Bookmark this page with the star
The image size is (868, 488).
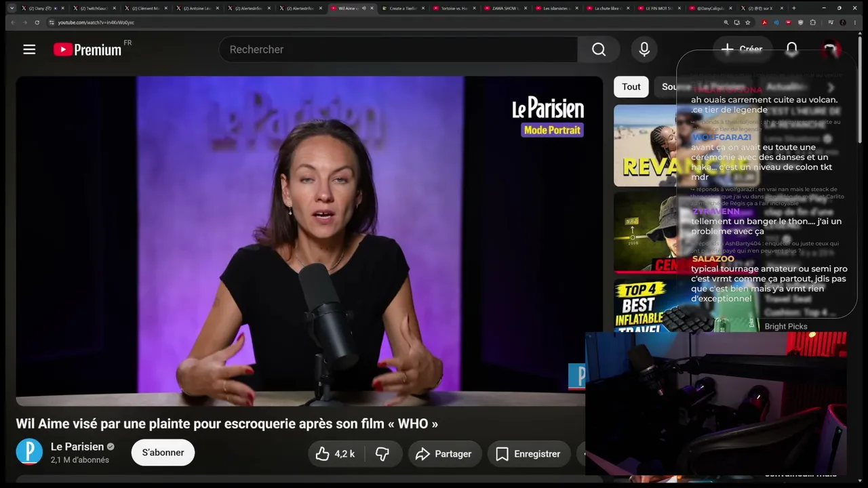pos(748,22)
